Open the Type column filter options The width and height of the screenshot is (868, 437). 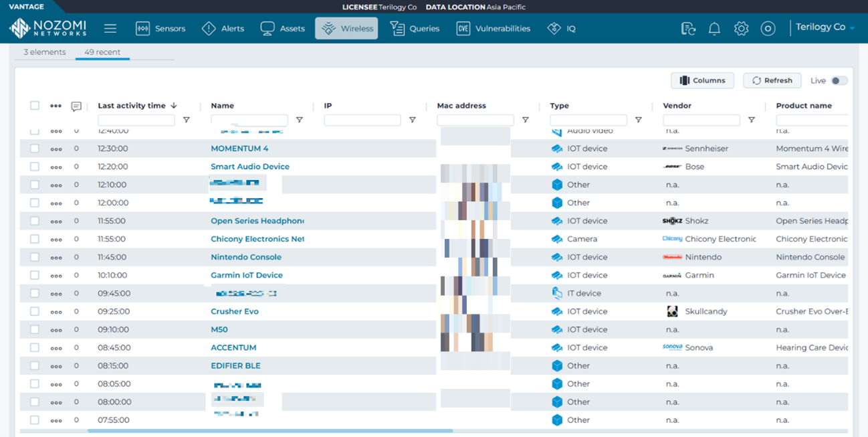(x=639, y=120)
